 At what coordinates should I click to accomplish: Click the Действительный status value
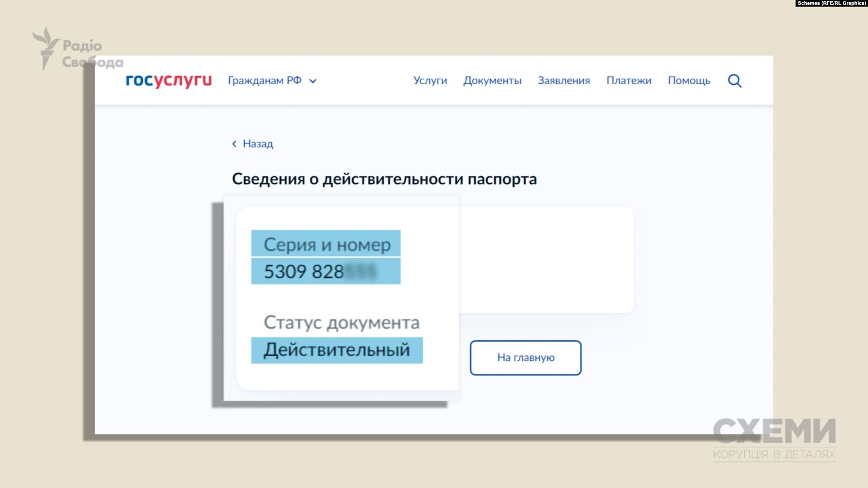336,350
